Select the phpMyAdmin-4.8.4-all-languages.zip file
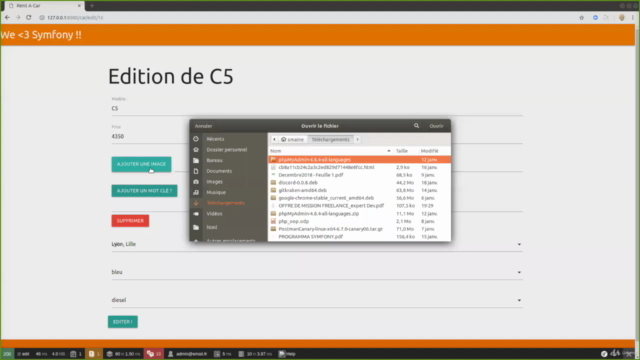 [x=359, y=213]
